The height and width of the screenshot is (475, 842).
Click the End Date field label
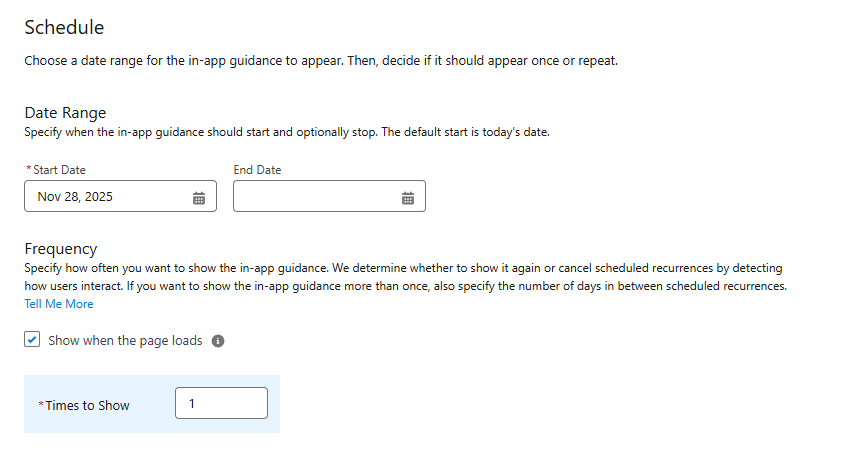[x=257, y=170]
